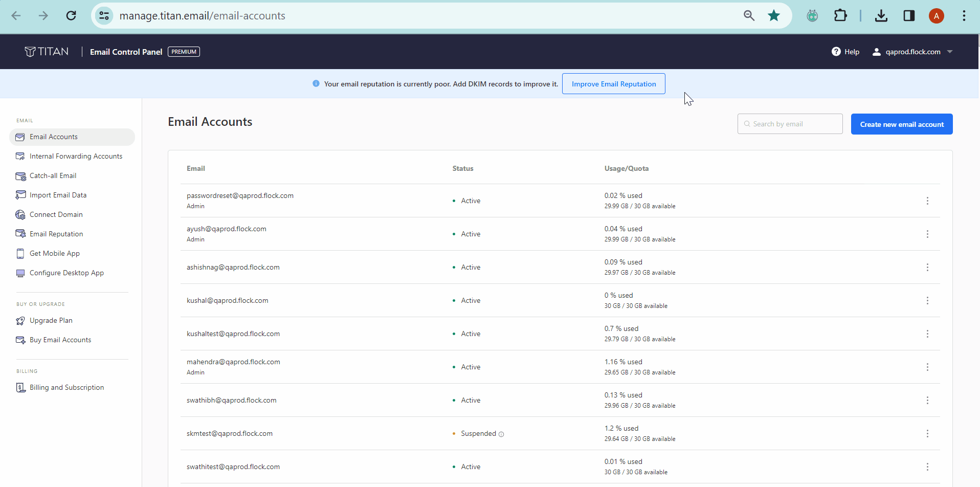Image resolution: width=980 pixels, height=487 pixels.
Task: Open the Help question mark icon
Action: [x=836, y=51]
